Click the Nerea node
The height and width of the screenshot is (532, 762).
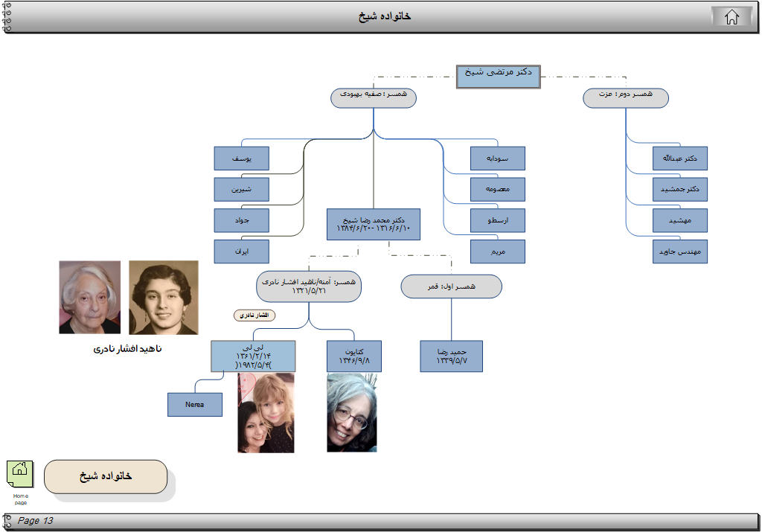(x=194, y=404)
